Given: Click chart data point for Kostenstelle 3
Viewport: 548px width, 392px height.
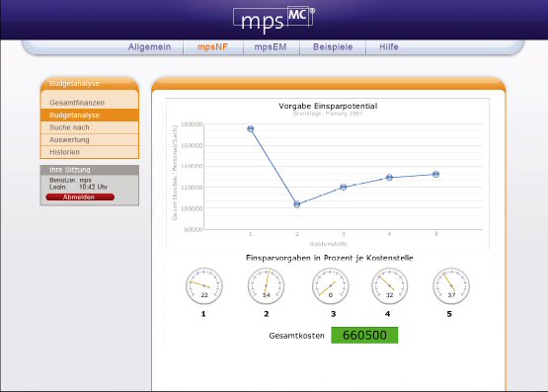Looking at the screenshot, I should point(344,187).
